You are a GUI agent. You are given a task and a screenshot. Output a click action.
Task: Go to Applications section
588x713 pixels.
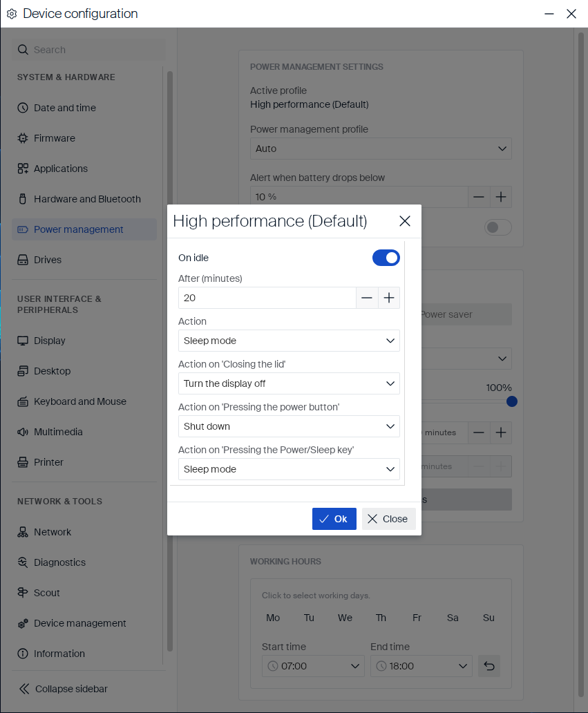(84, 169)
